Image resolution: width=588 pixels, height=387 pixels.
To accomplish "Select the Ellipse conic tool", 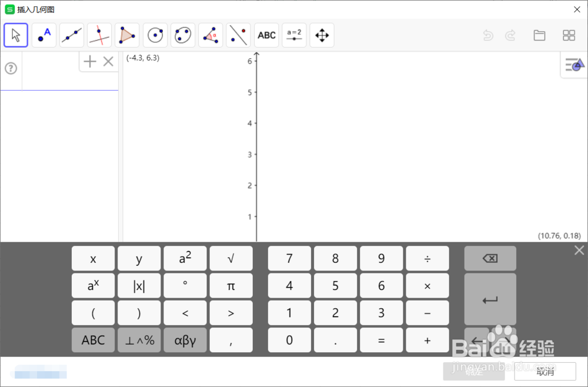I will point(183,35).
